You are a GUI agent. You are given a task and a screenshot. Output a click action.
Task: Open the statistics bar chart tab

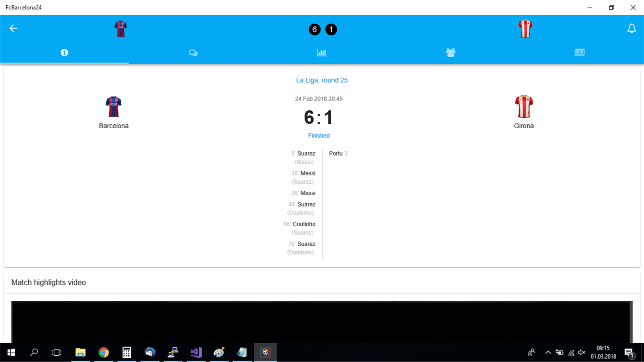(x=322, y=53)
